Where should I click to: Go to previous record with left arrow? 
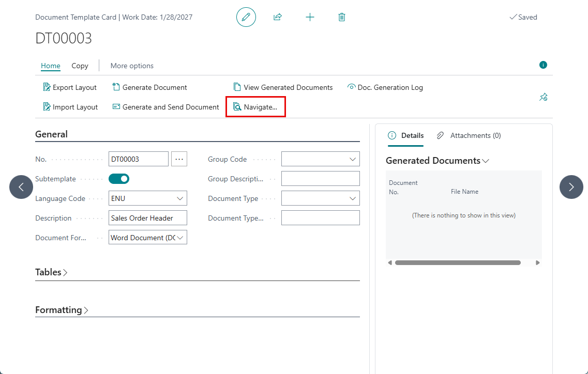click(x=21, y=187)
